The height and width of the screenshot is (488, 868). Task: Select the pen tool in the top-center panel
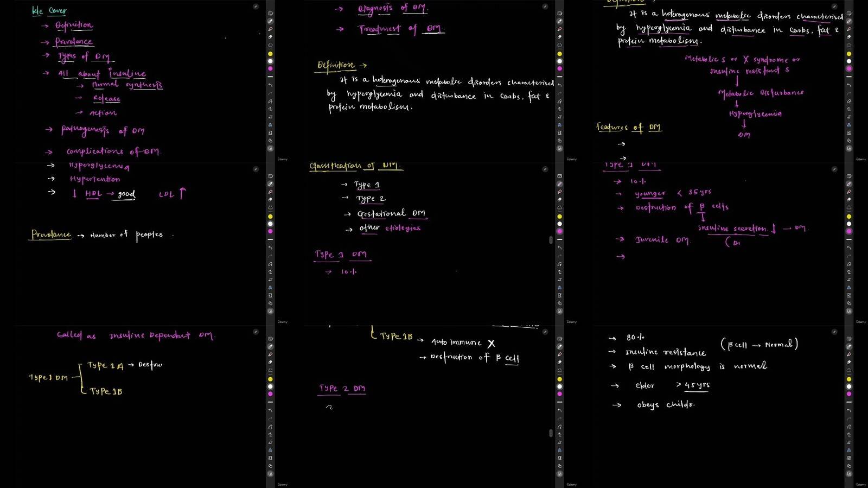tap(559, 21)
